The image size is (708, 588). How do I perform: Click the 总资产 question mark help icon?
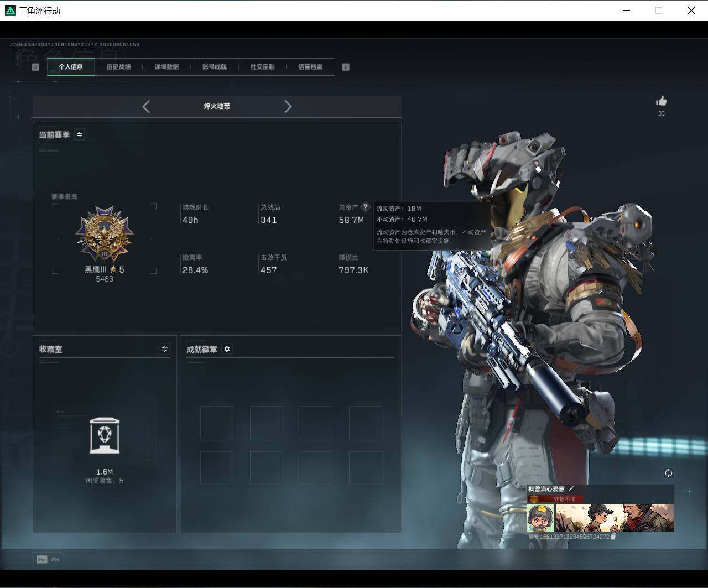[365, 207]
